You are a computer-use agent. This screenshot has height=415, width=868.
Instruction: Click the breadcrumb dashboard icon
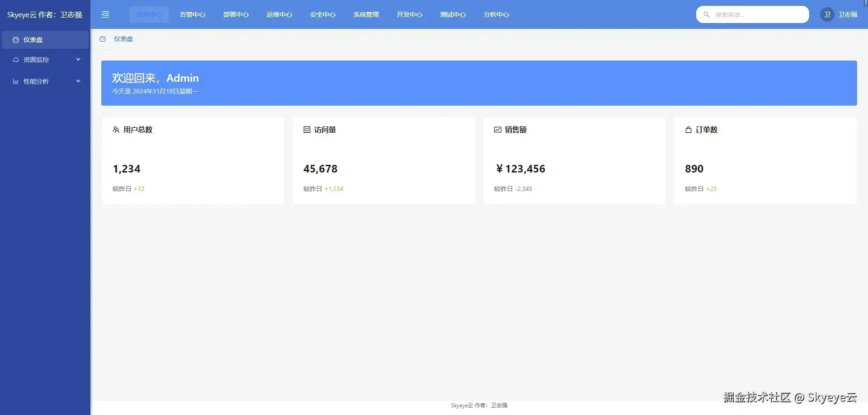pyautogui.click(x=103, y=39)
